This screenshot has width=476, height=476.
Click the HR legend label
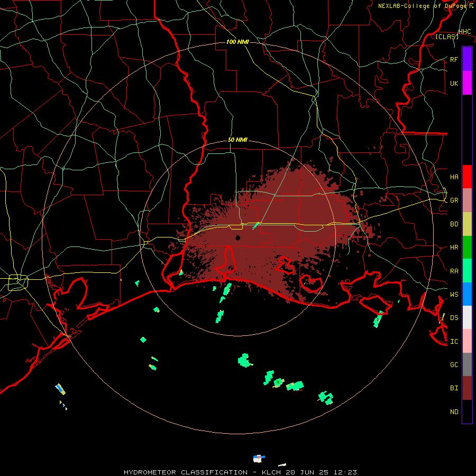point(454,248)
